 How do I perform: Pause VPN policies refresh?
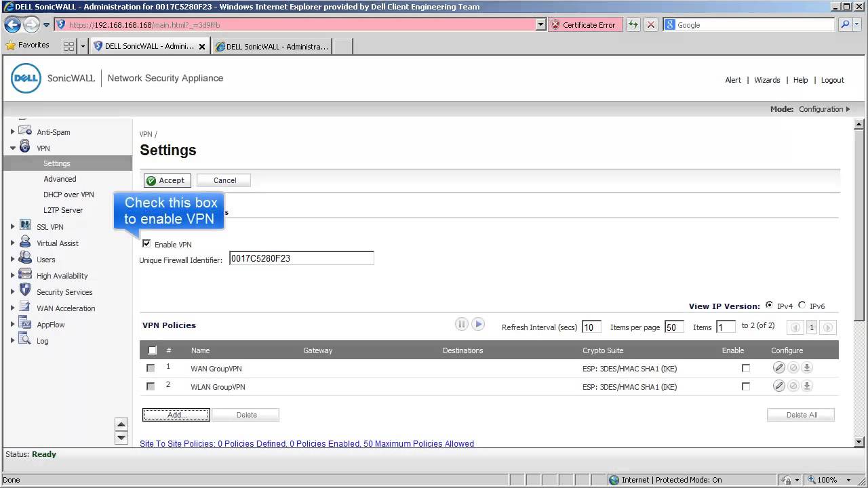tap(462, 324)
